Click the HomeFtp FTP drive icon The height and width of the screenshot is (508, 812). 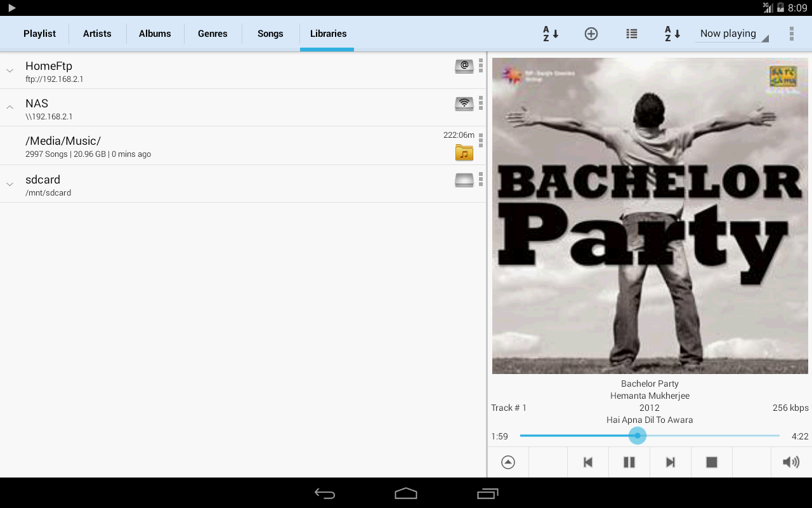point(464,66)
